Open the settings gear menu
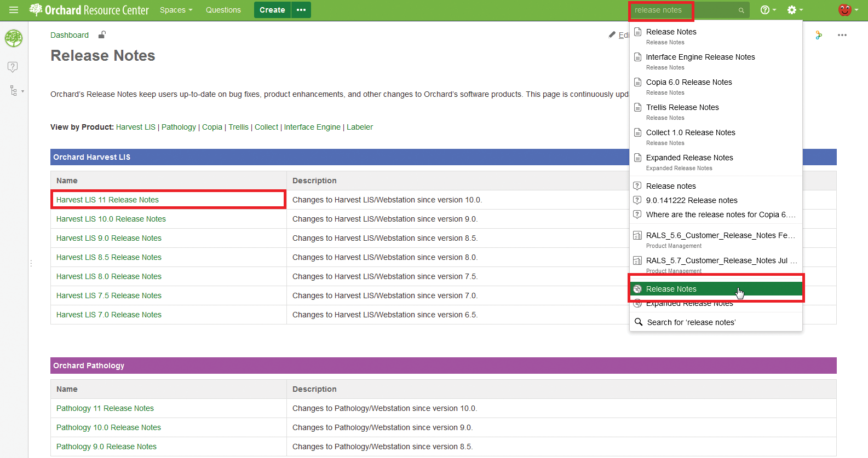868x458 pixels. click(x=795, y=10)
